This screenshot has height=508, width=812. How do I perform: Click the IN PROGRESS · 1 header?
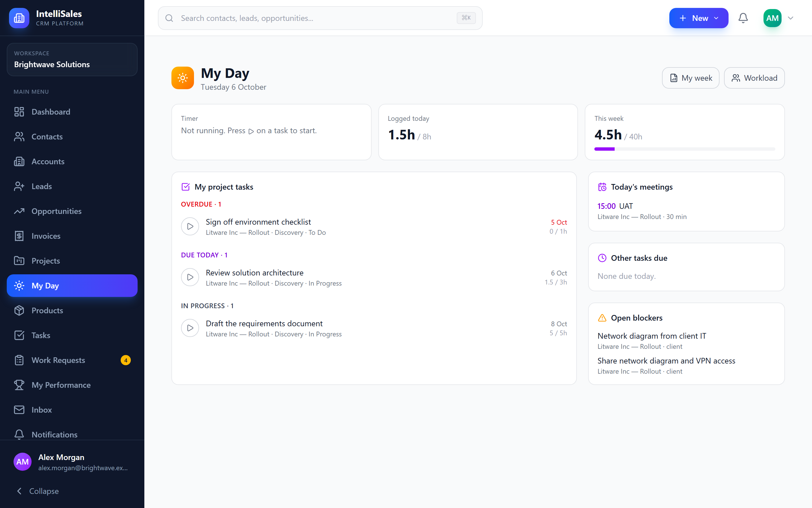click(x=207, y=306)
